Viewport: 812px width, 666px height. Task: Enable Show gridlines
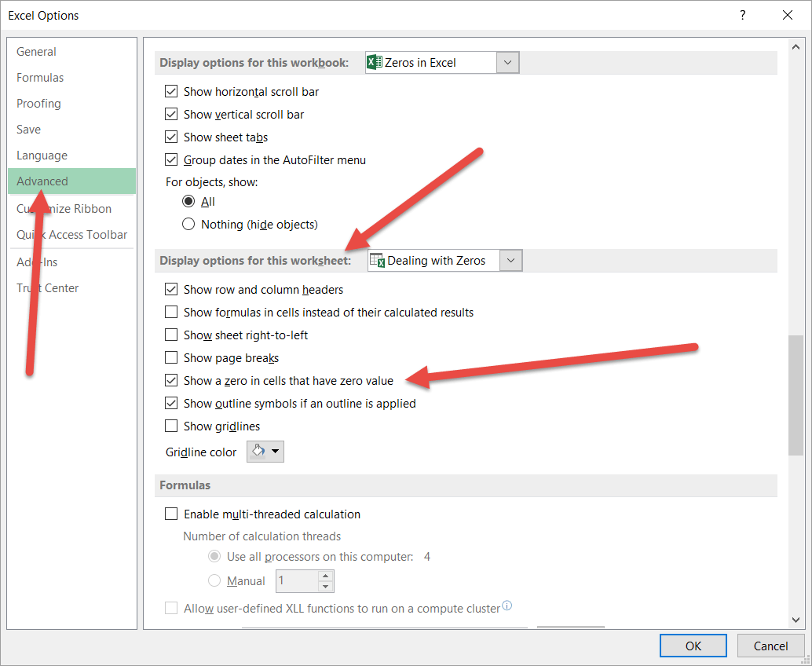click(171, 426)
